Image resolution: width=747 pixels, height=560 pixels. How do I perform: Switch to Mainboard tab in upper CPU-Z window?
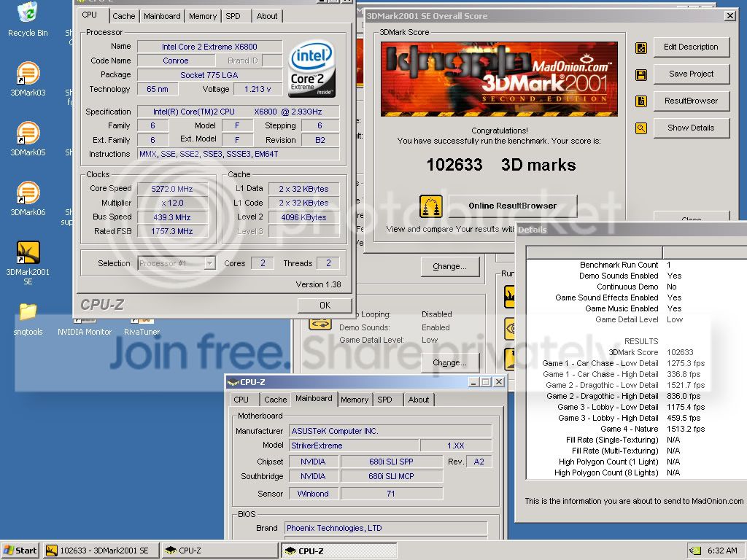[x=162, y=16]
